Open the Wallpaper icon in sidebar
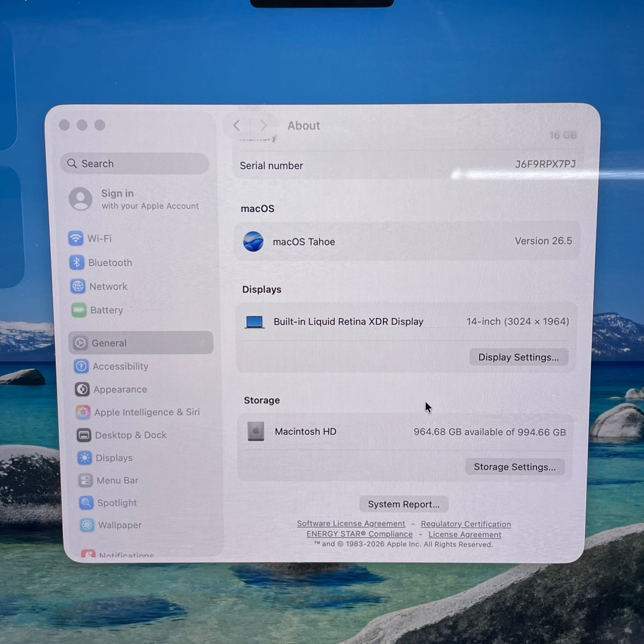Screen dimensions: 644x644 coord(87,525)
